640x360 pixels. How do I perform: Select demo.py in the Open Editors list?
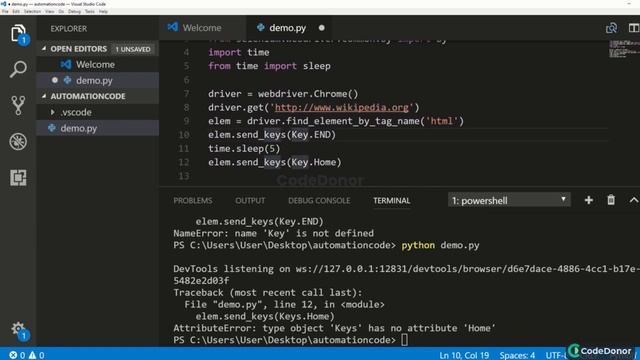[98, 80]
